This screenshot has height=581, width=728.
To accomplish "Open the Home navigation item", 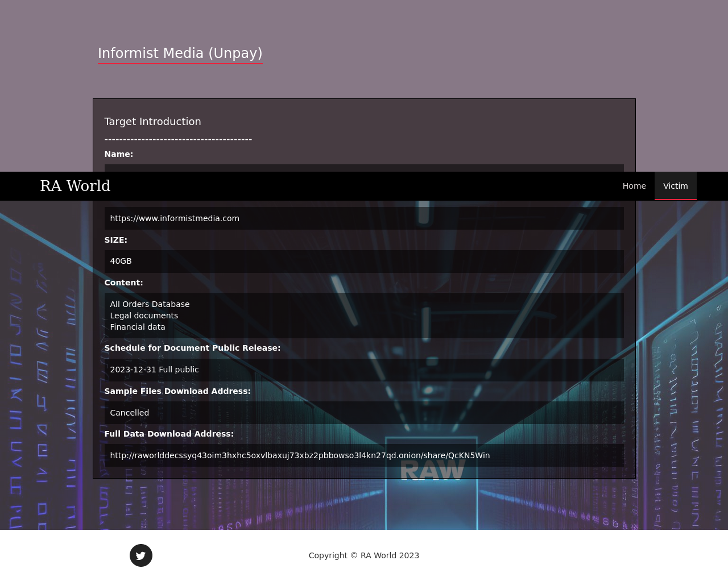I will point(634,186).
